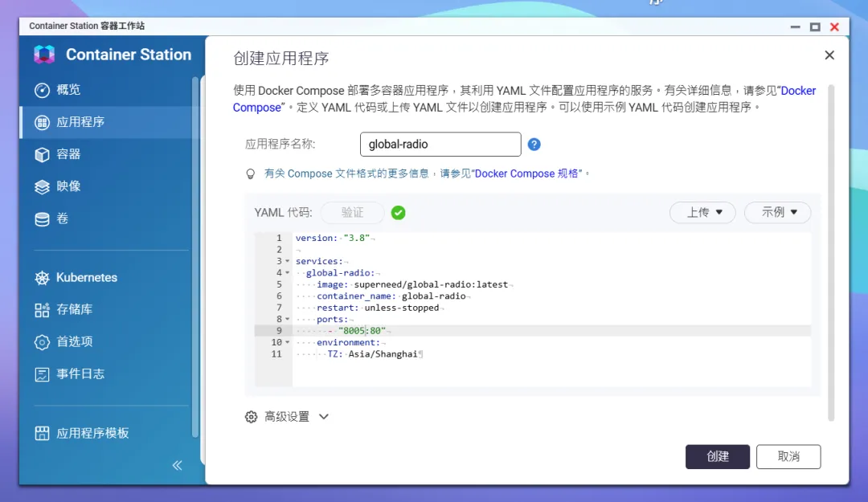Screen dimensions: 868x502
Task: Collapse the environment block at line 10
Action: click(287, 342)
